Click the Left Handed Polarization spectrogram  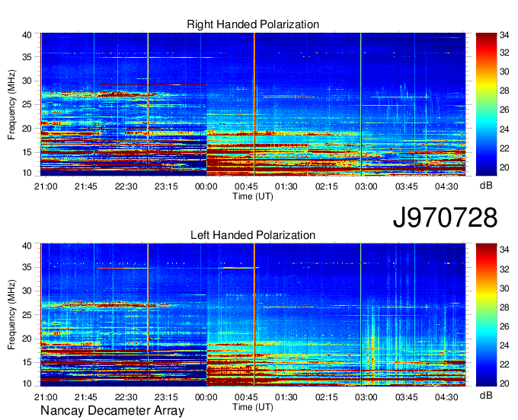[x=253, y=315]
